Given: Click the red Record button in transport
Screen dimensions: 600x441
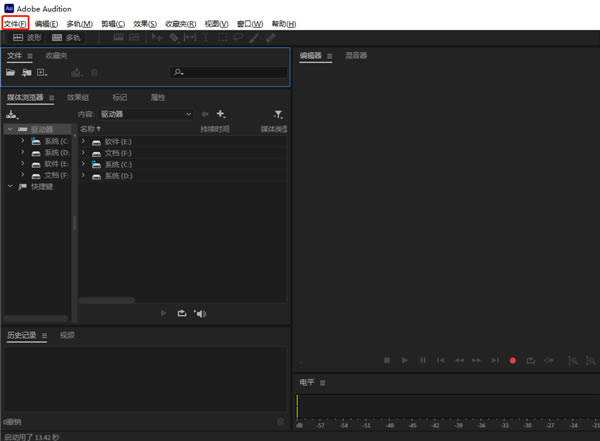Looking at the screenshot, I should point(513,360).
